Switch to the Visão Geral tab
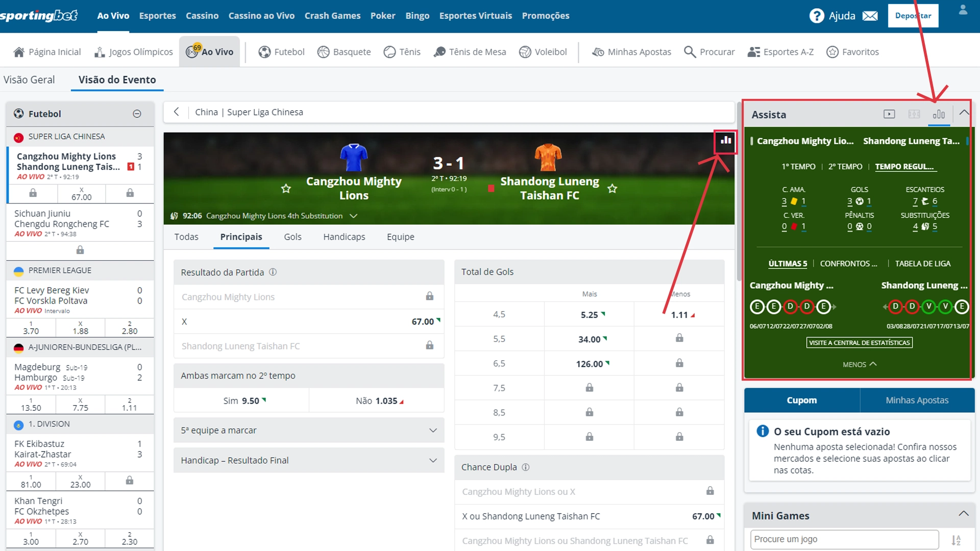980x551 pixels. coord(29,80)
